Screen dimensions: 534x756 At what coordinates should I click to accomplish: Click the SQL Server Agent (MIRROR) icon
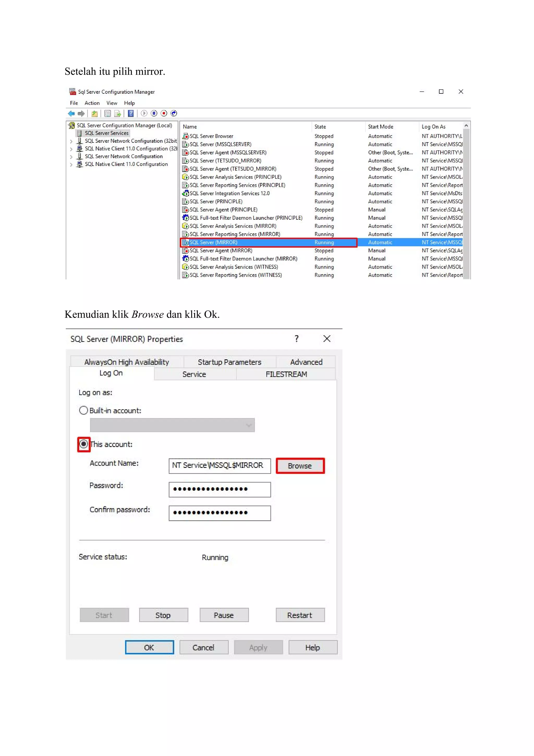coord(186,251)
